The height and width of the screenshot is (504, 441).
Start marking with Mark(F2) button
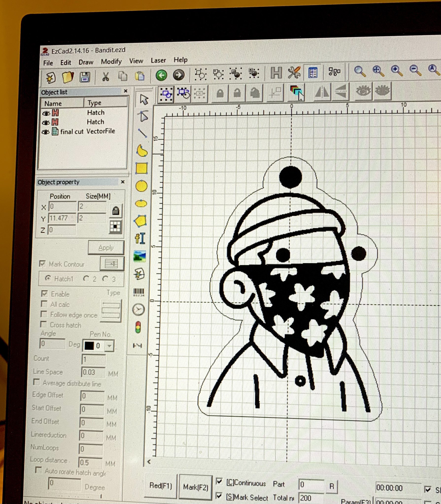pyautogui.click(x=196, y=487)
